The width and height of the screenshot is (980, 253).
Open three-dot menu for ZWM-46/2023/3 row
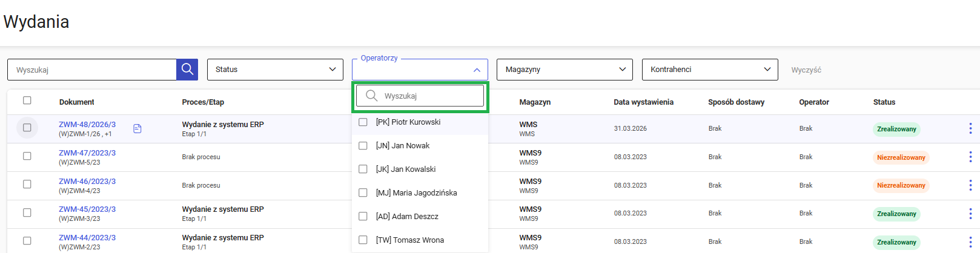[x=970, y=185]
